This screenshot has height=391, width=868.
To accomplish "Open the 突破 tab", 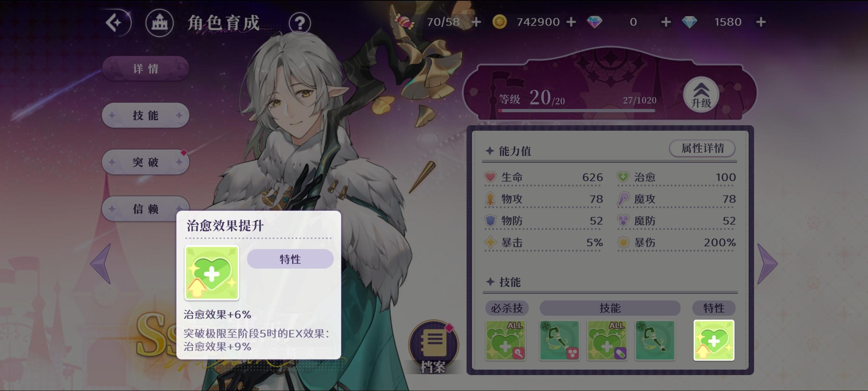I will pos(145,162).
